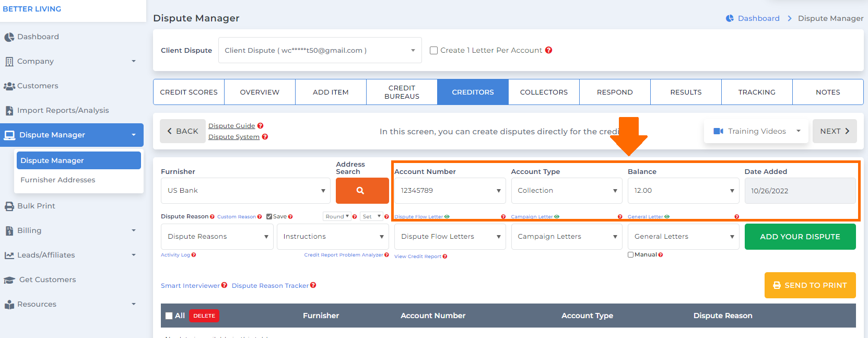Click help icon next to Credit Report Problem Analyzer
Viewport: 868px width, 338px height.
(x=386, y=255)
